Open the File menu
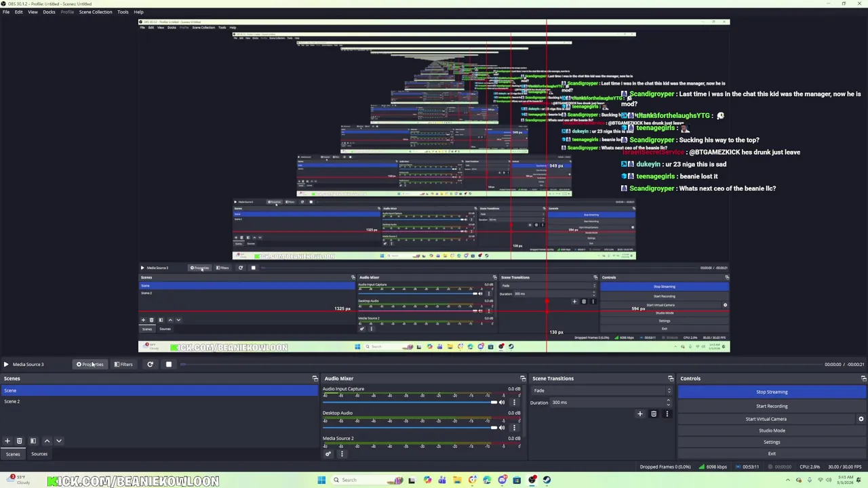868x488 pixels. click(x=5, y=12)
